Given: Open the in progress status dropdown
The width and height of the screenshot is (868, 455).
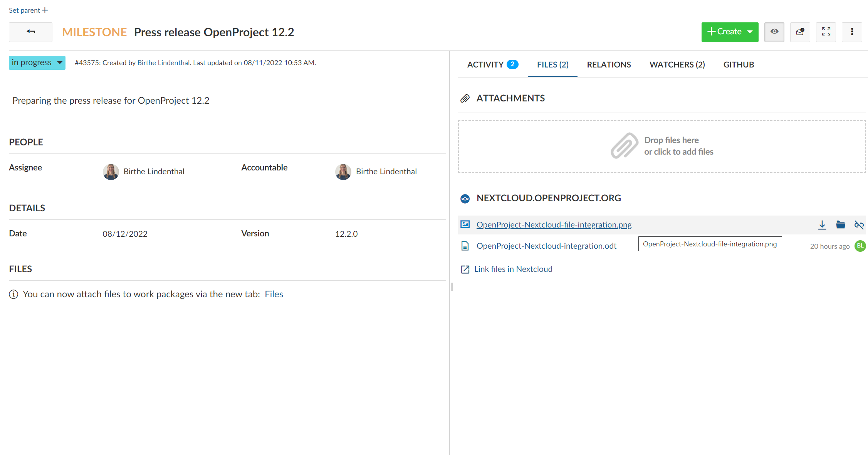Looking at the screenshot, I should tap(37, 62).
